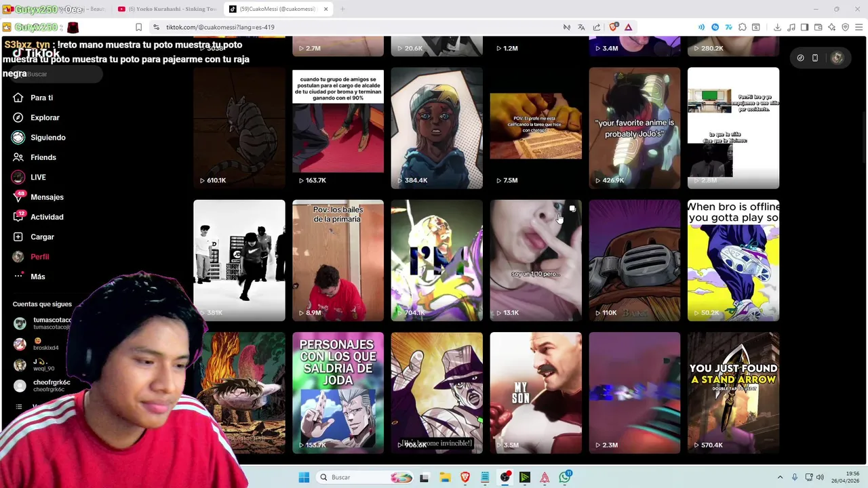The width and height of the screenshot is (868, 488).
Task: Open the volume control in system tray
Action: point(820,477)
